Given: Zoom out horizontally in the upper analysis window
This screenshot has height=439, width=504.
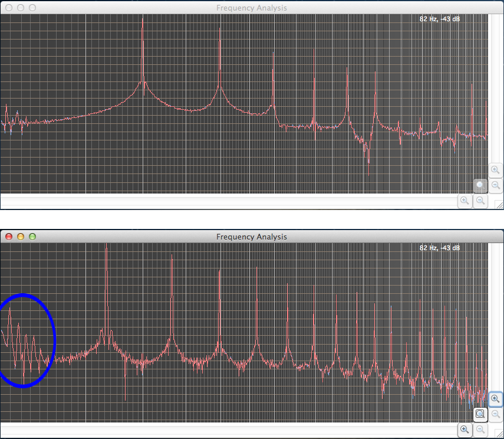Looking at the screenshot, I should click(x=481, y=201).
